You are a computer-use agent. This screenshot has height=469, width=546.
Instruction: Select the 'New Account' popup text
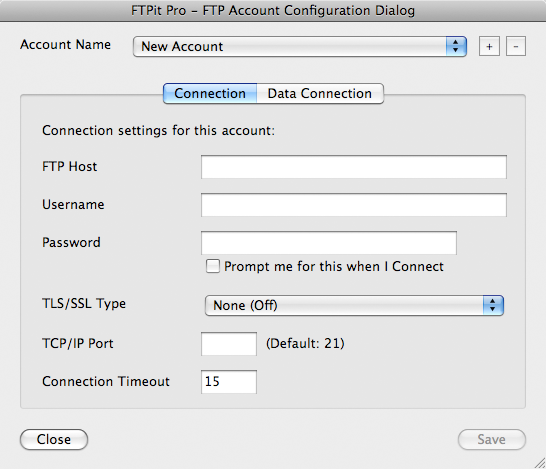182,46
